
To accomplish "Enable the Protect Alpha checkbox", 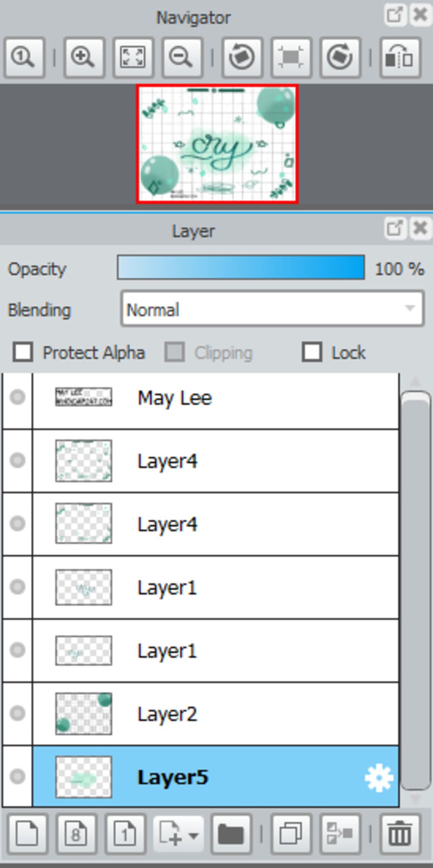I will [23, 352].
